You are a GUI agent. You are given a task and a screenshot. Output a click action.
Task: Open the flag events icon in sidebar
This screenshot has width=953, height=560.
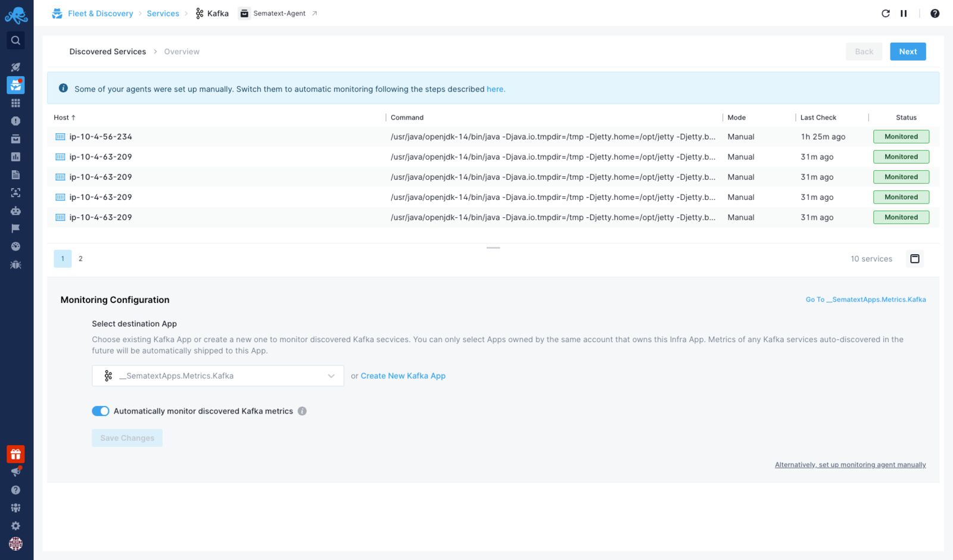16,228
